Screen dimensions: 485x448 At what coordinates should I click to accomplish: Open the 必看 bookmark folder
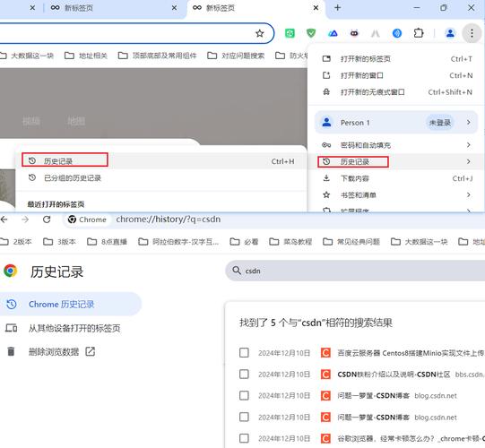pos(244,241)
